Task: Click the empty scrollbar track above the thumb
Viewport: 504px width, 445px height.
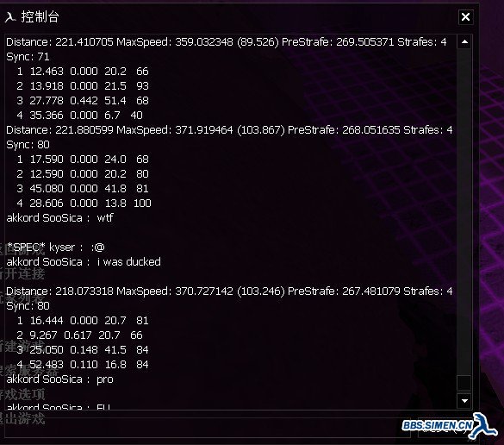Action: coord(464,212)
